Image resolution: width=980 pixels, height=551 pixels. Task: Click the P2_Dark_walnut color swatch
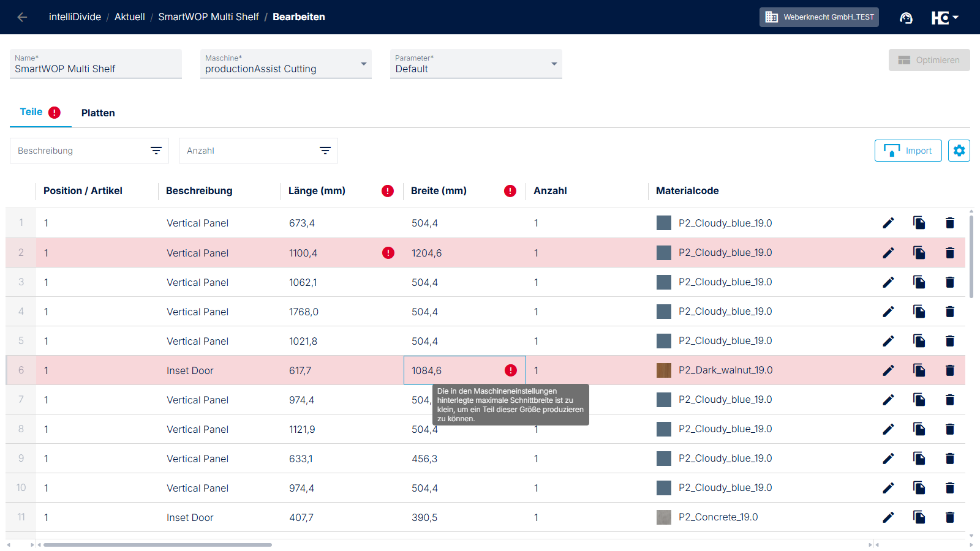click(x=663, y=370)
